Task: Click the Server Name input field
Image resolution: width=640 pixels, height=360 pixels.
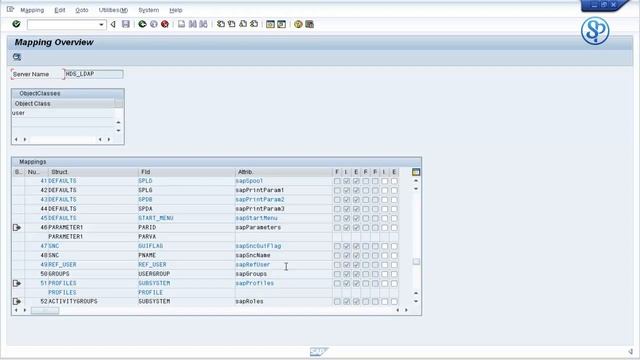Action: tap(93, 74)
